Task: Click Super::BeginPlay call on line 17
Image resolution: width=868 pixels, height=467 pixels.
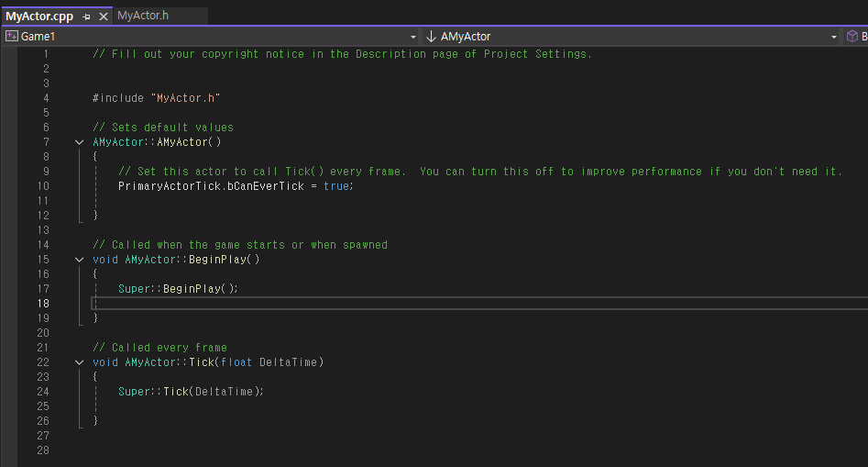Action: coord(178,289)
